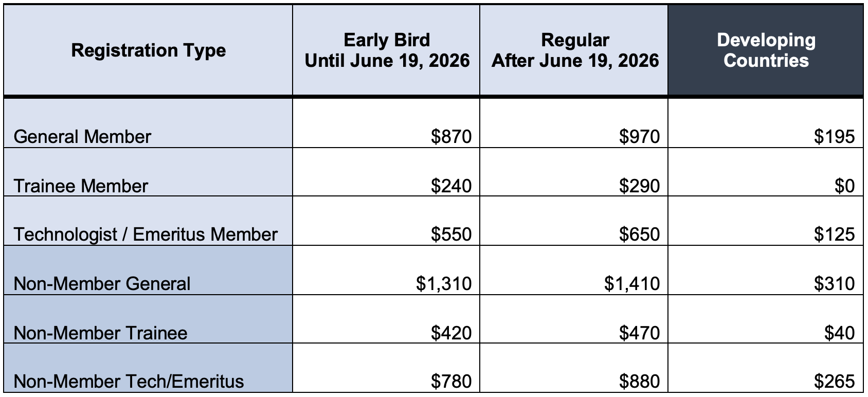Select the Developing Countries header cell
Viewport: 868px width, 397px height.
pyautogui.click(x=766, y=50)
